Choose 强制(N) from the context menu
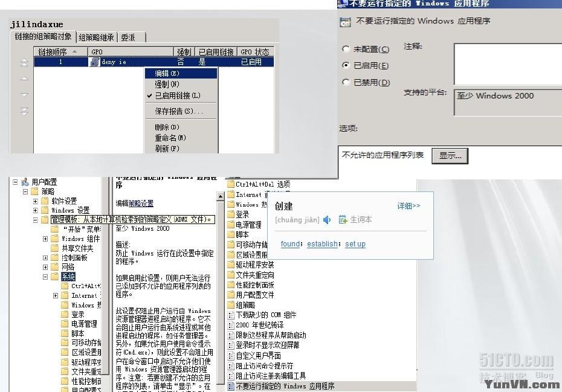The width and height of the screenshot is (562, 392). click(181, 85)
